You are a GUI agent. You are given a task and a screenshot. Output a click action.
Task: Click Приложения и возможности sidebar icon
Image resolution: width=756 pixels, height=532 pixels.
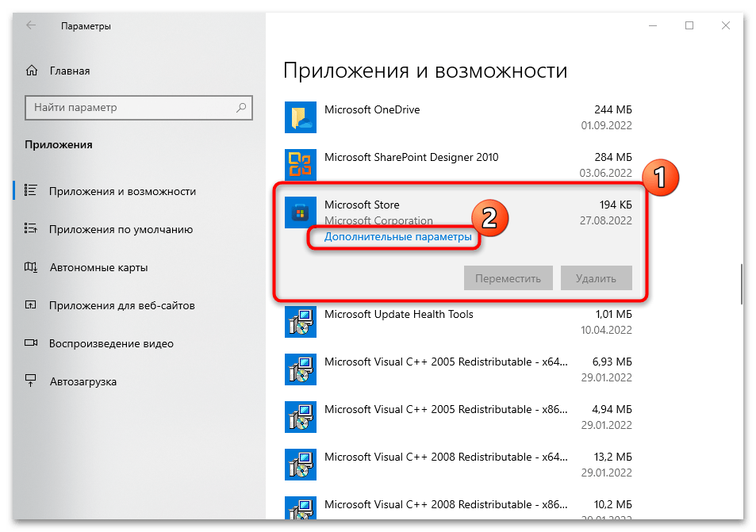pos(30,191)
